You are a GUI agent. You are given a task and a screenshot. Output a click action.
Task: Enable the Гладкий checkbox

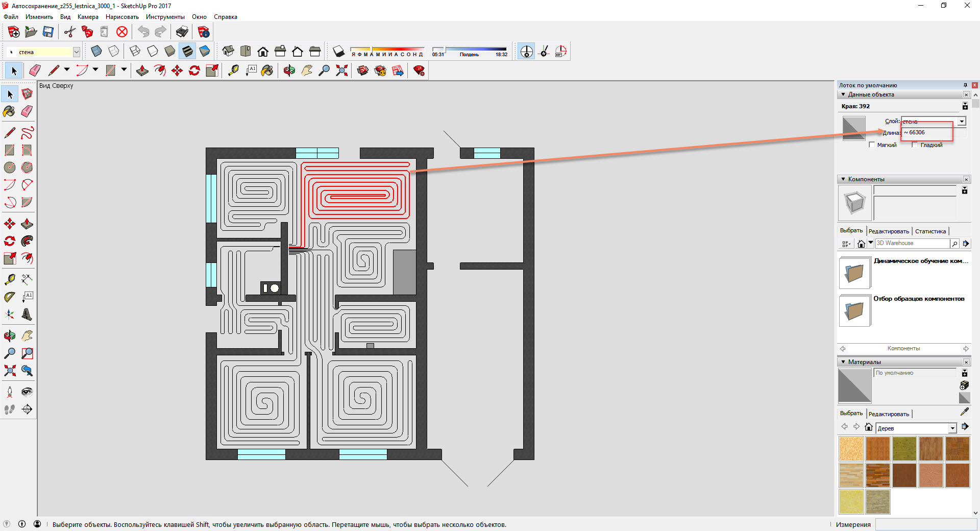pyautogui.click(x=915, y=145)
